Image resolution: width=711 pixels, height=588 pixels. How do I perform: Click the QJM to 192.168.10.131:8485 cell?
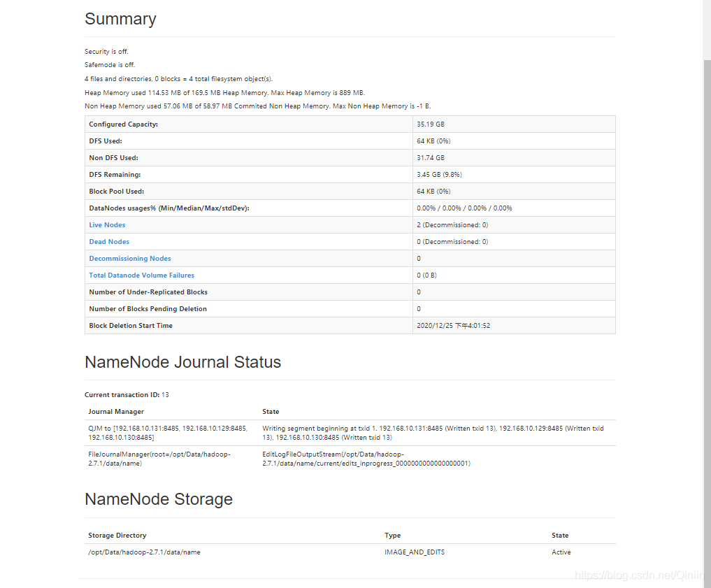(168, 433)
